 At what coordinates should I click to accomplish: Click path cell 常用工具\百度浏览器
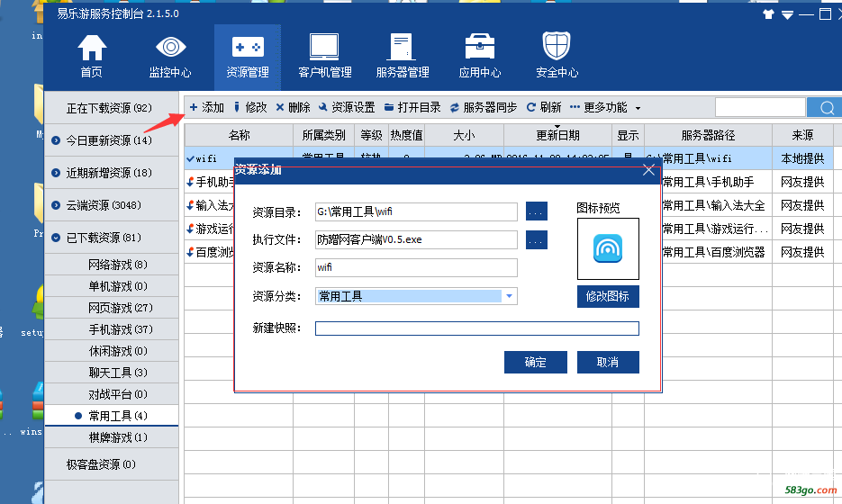(x=713, y=252)
